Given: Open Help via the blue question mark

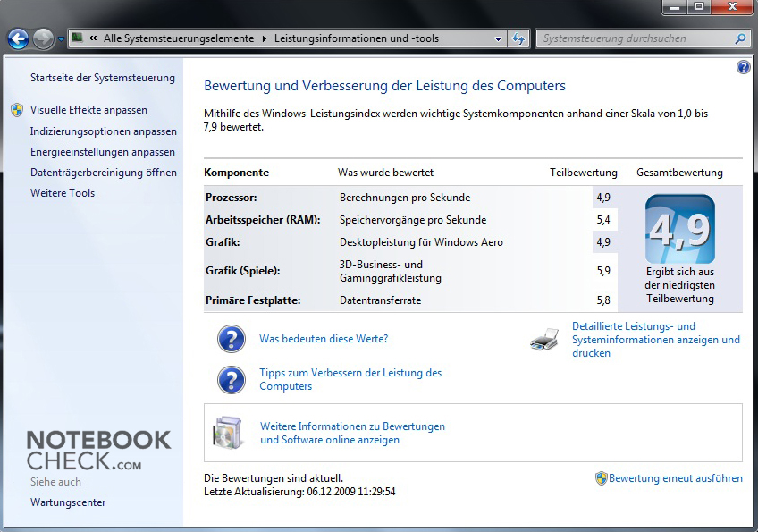Looking at the screenshot, I should coord(743,67).
